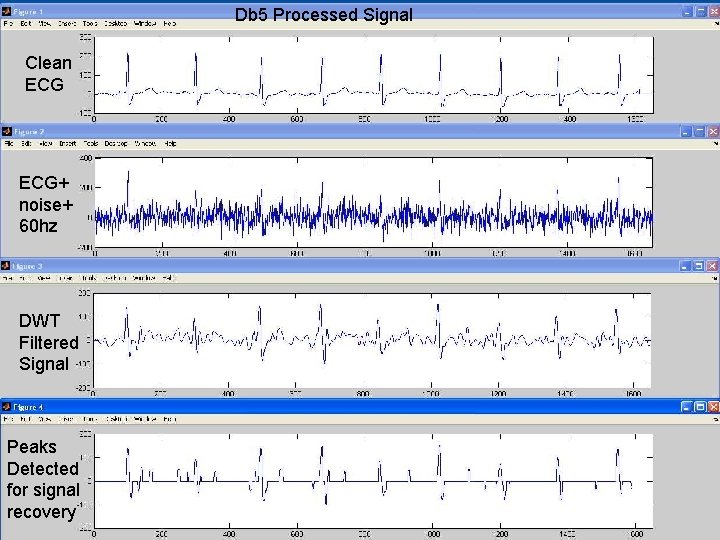Open the Window menu in Figure 4
Screen dimensions: 720x540
[x=145, y=419]
